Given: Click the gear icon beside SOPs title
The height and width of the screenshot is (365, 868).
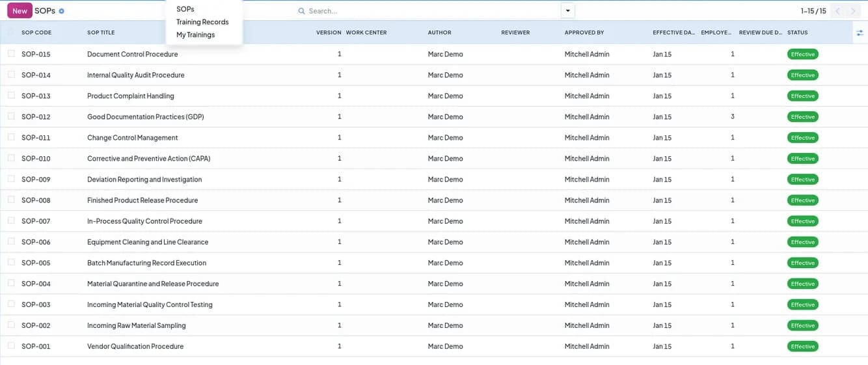Looking at the screenshot, I should tap(61, 11).
